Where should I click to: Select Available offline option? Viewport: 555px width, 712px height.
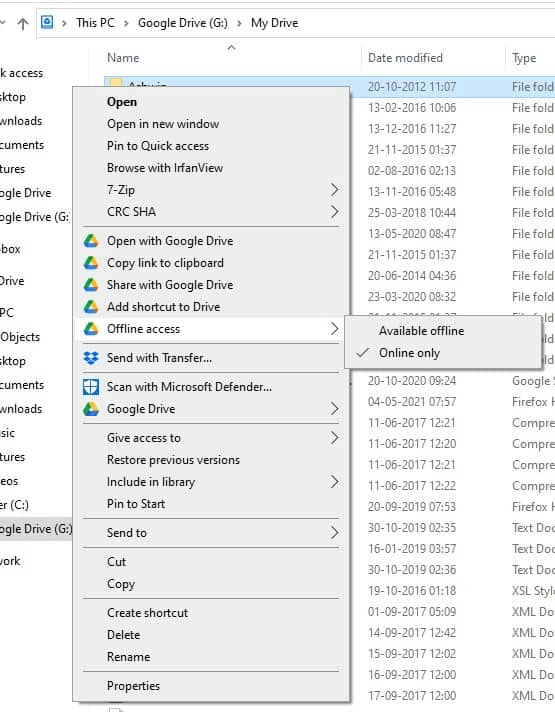421,331
